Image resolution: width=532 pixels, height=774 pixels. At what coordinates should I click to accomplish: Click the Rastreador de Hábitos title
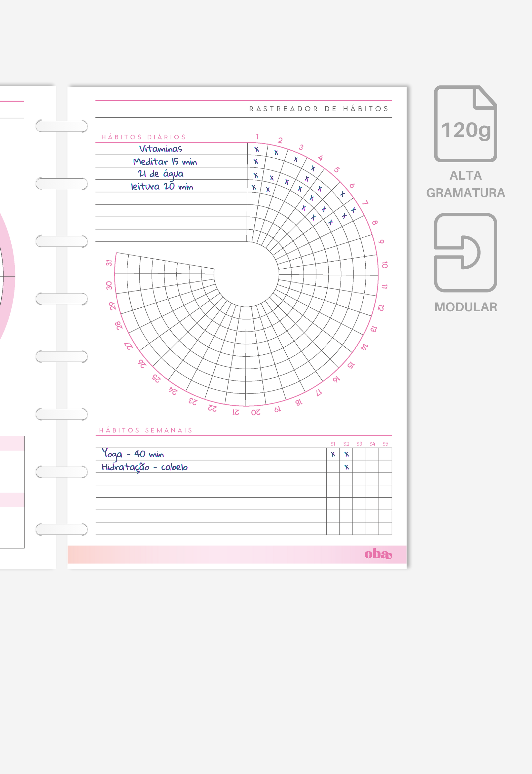319,109
